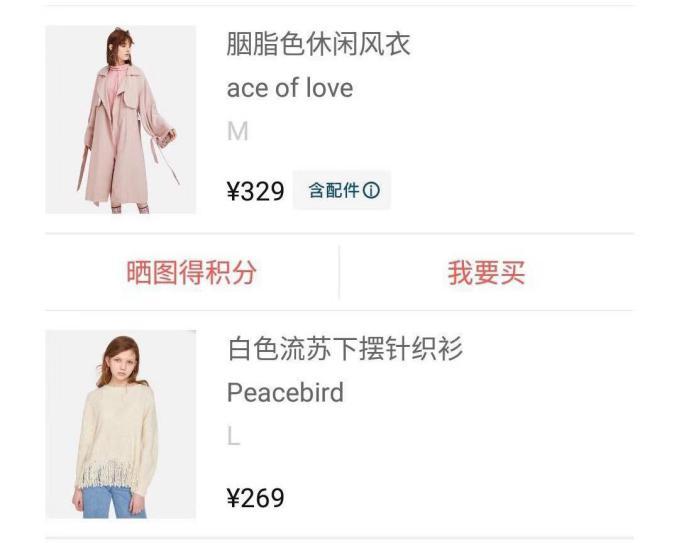Tap the 含配件 accessories badge
The width and height of the screenshot is (679, 543).
(342, 190)
